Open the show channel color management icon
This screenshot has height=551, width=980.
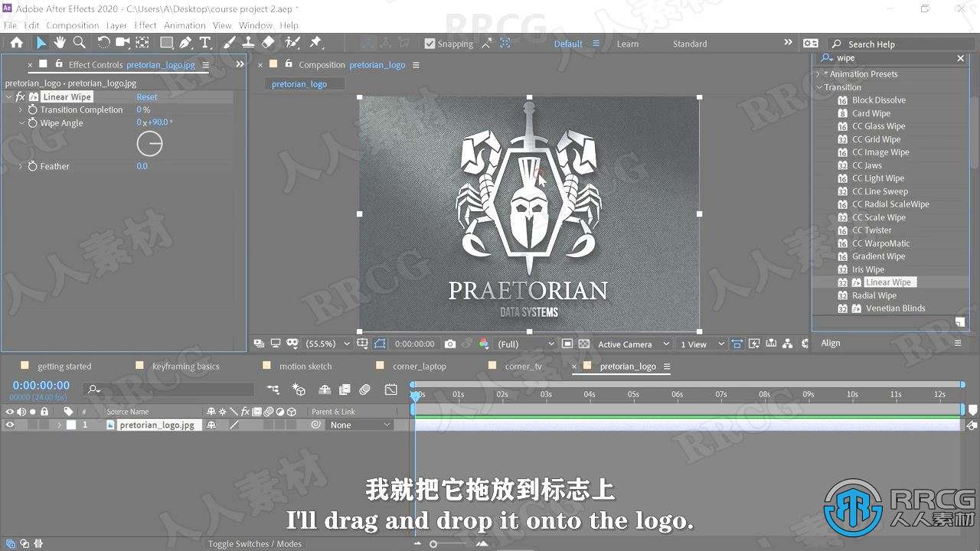pos(483,344)
